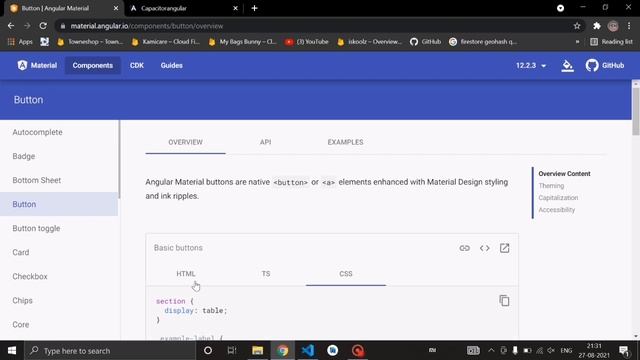Screen dimensions: 640x360
Task: Switch to the EXAMPLES tab
Action: 345,142
